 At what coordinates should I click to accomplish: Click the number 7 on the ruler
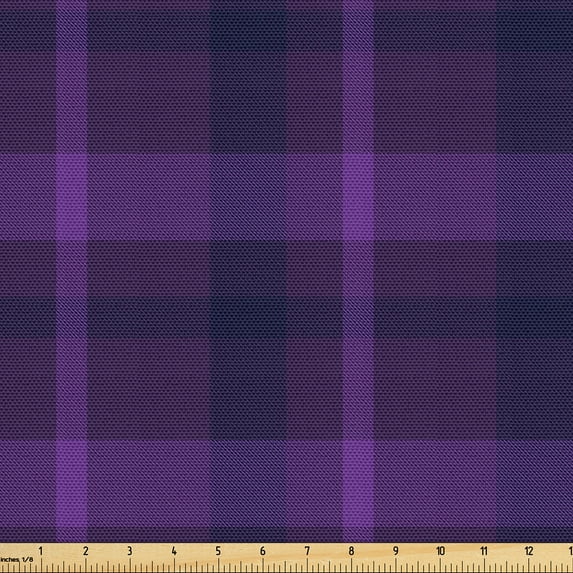[307, 551]
